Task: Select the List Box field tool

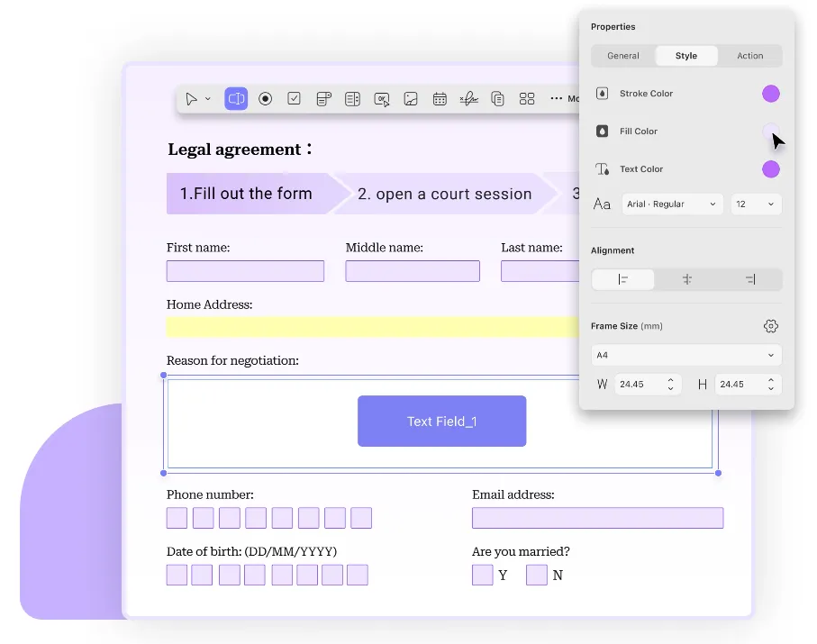Action: click(353, 98)
